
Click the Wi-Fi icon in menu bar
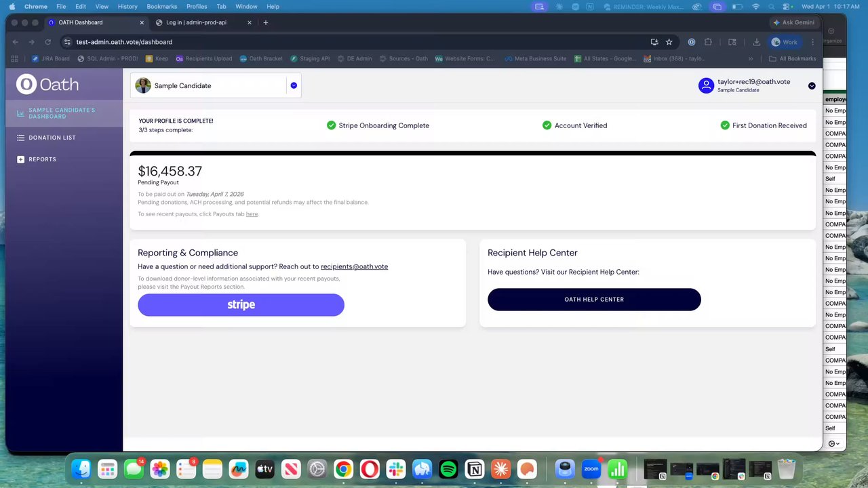(x=755, y=6)
